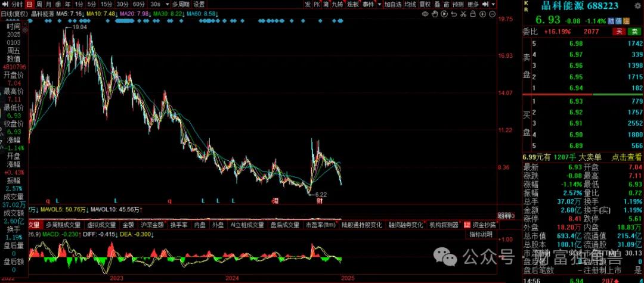This screenshot has height=283, width=644.
Task: Open the last dropdown arrow in top toolbar
Action: pyautogui.click(x=493, y=5)
